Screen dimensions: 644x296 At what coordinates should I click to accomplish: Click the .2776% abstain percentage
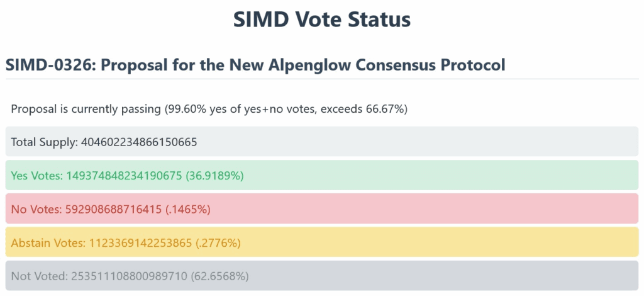click(218, 242)
